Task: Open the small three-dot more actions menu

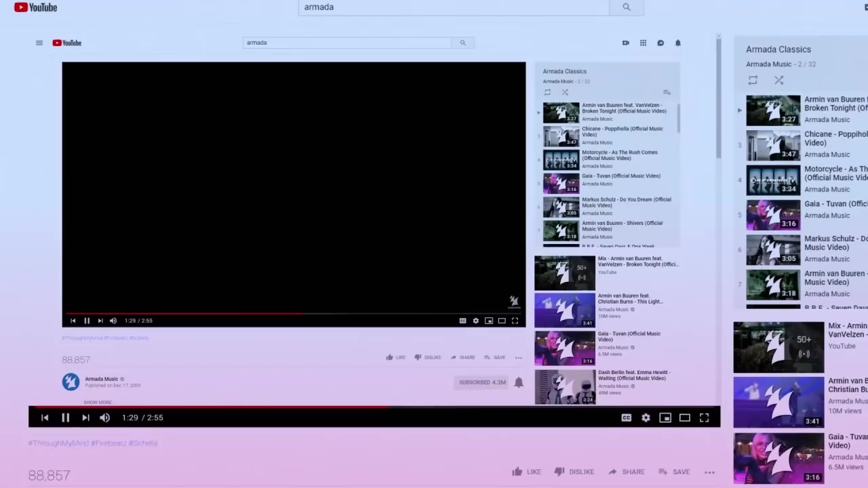Action: click(519, 357)
